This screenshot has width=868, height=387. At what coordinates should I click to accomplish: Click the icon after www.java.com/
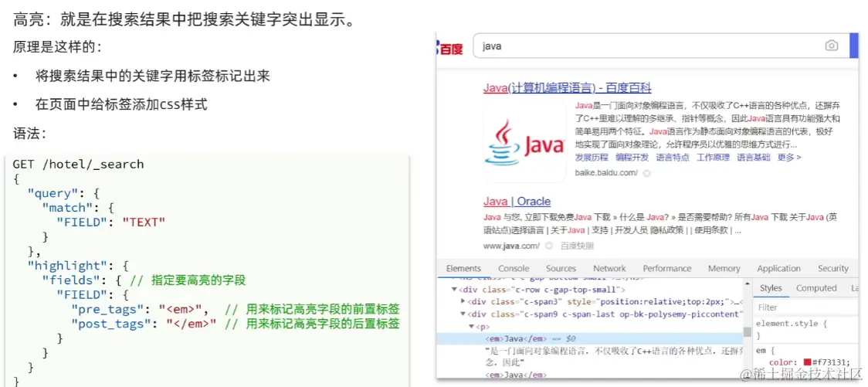(x=548, y=246)
